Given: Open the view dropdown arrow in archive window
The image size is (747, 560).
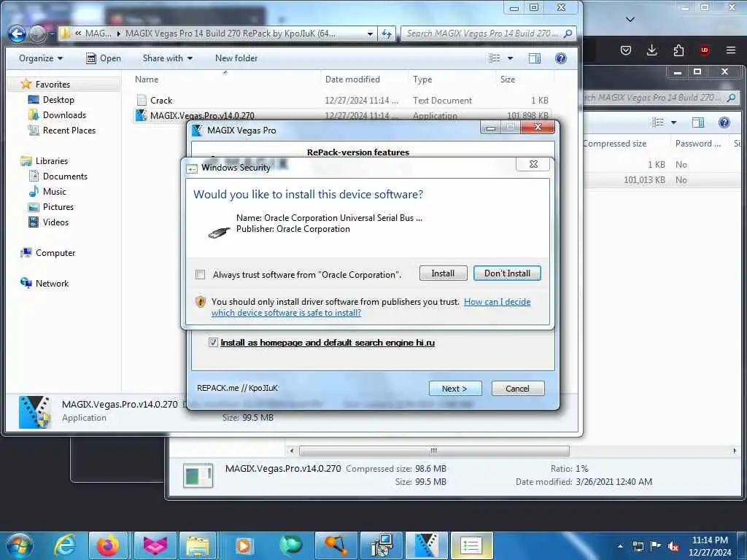Looking at the screenshot, I should click(673, 122).
